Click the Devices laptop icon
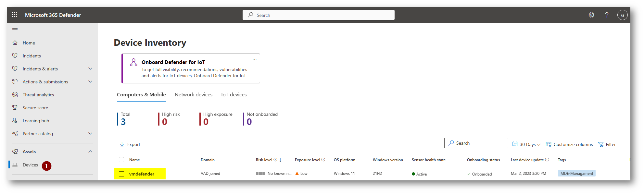 point(15,165)
